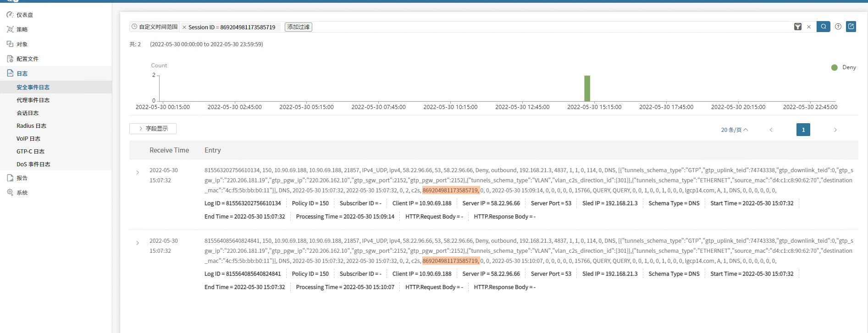Screen dimensions: 868x333
Task: Select 会话日志 in the log submenu
Action: coord(28,113)
